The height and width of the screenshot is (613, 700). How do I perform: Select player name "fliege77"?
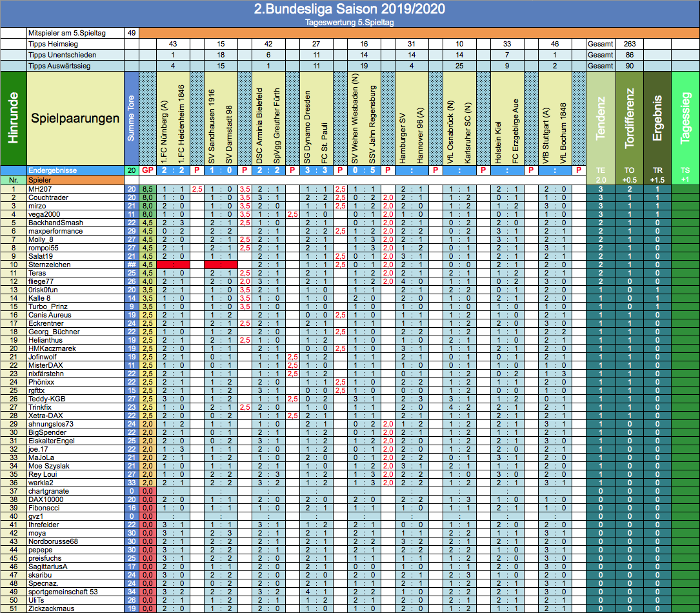coord(41,282)
